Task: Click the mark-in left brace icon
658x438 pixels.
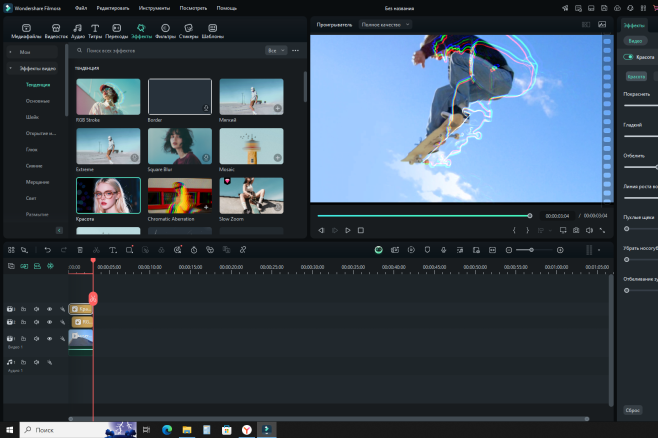Action: click(x=514, y=230)
